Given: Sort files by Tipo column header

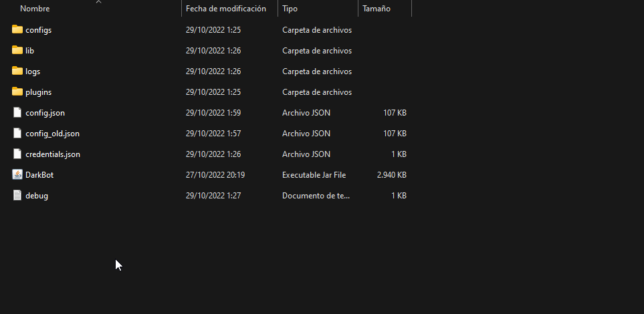Looking at the screenshot, I should 290,9.
